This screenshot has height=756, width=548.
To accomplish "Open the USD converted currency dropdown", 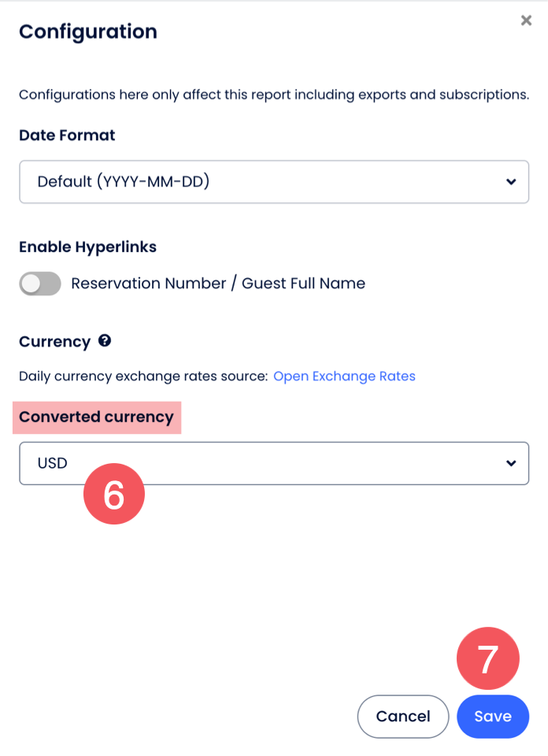I will tap(273, 463).
